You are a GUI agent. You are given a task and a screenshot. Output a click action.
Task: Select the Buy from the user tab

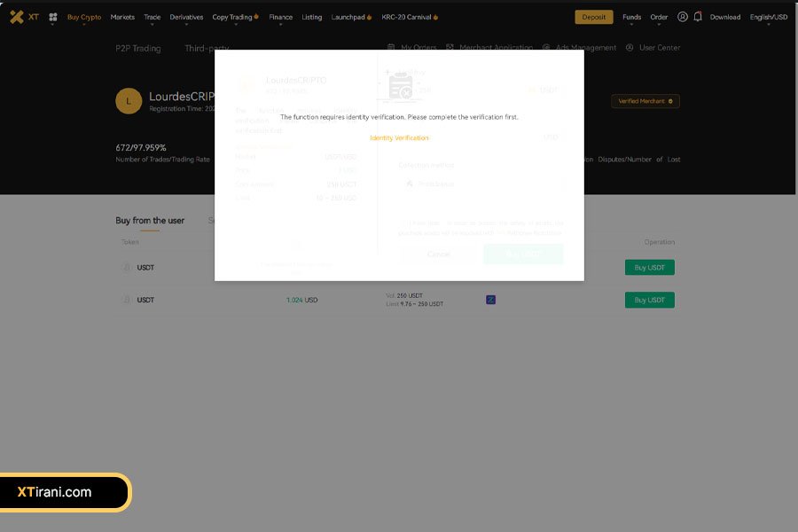click(150, 221)
